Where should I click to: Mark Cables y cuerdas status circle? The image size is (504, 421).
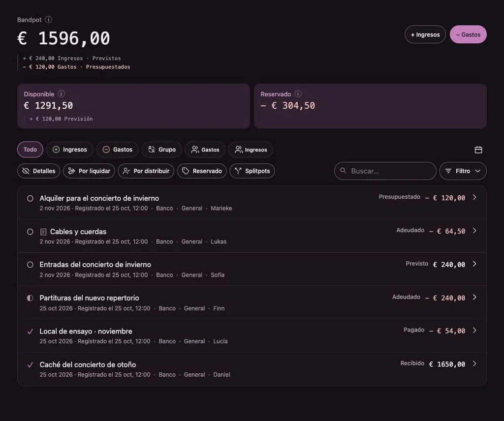(30, 232)
